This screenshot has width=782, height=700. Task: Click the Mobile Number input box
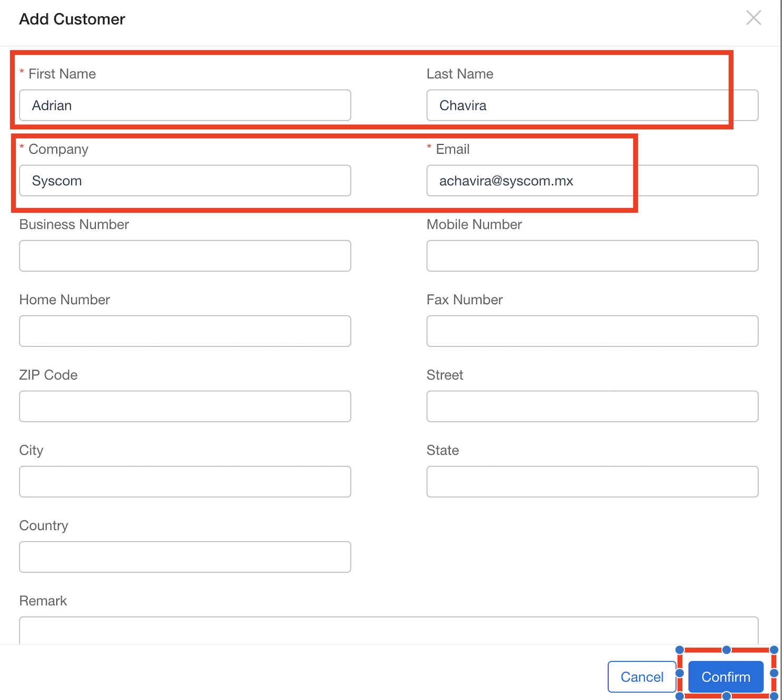592,256
